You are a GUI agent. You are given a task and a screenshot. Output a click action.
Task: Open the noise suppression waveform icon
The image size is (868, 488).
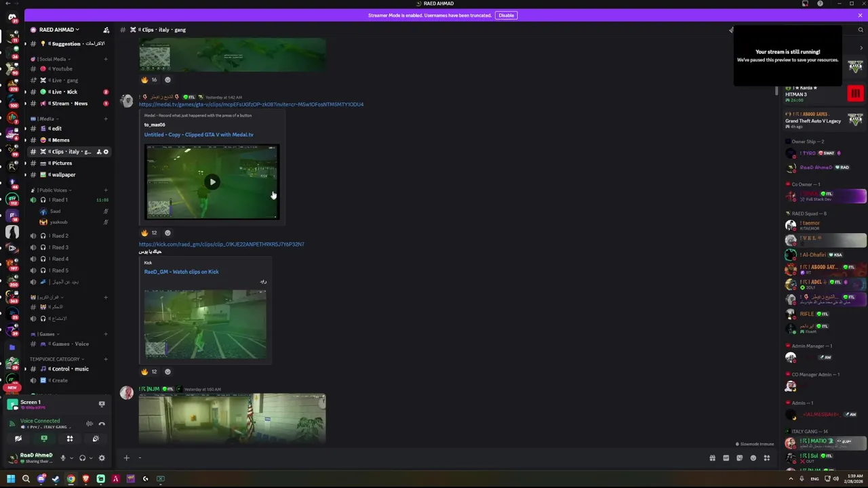[89, 424]
